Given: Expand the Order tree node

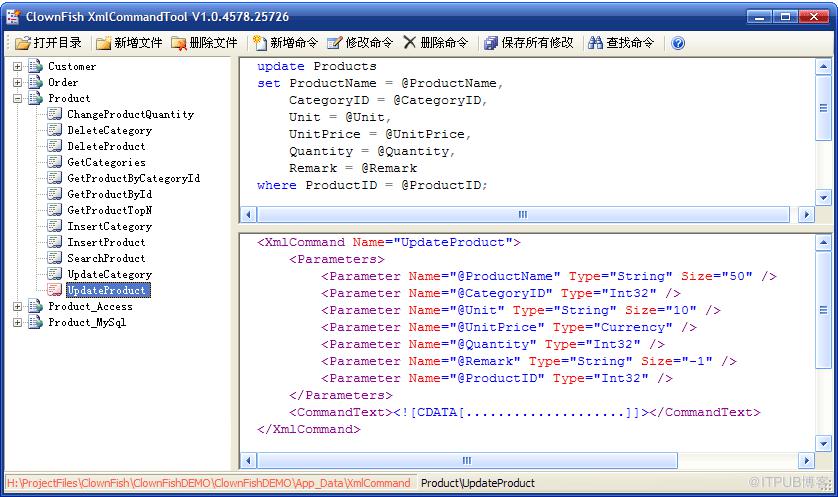Looking at the screenshot, I should pos(18,82).
